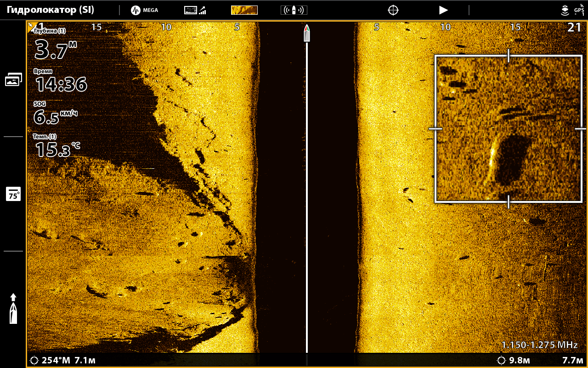Tap inside the zoomed sonar preview box
The image size is (588, 368).
[x=508, y=129]
